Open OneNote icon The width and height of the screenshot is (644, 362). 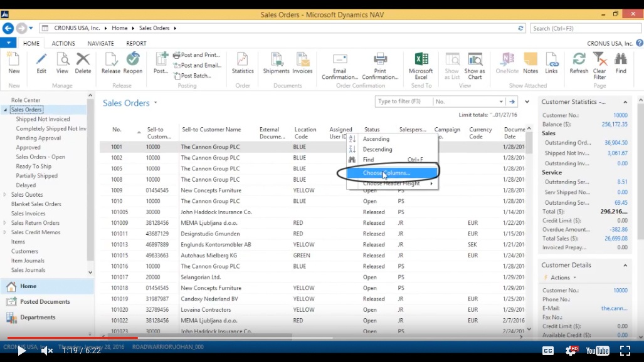(x=507, y=59)
